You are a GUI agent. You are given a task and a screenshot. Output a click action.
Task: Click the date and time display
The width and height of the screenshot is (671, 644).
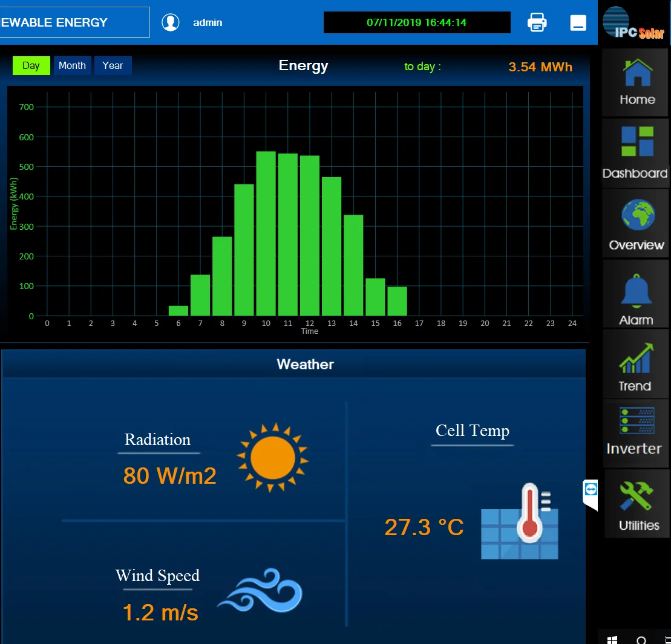click(x=417, y=22)
